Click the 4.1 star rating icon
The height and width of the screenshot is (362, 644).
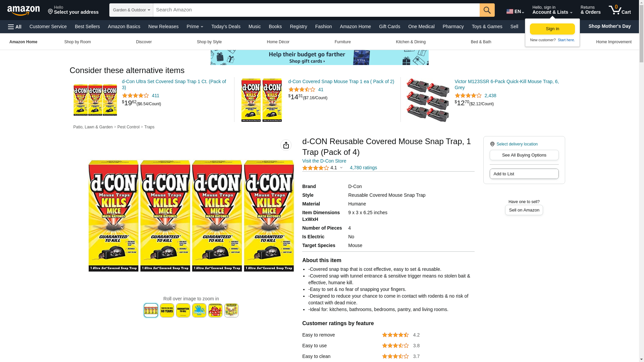pyautogui.click(x=315, y=168)
